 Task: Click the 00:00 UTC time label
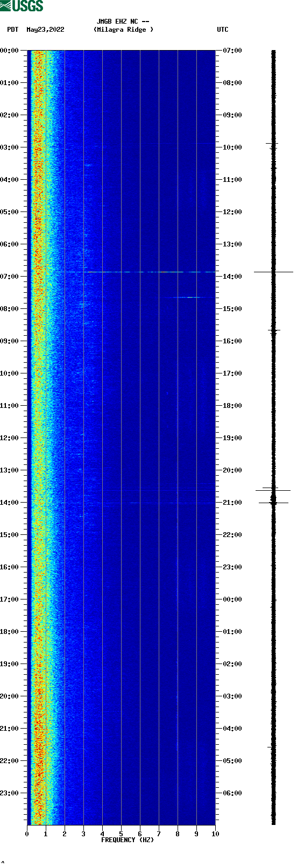click(x=232, y=599)
